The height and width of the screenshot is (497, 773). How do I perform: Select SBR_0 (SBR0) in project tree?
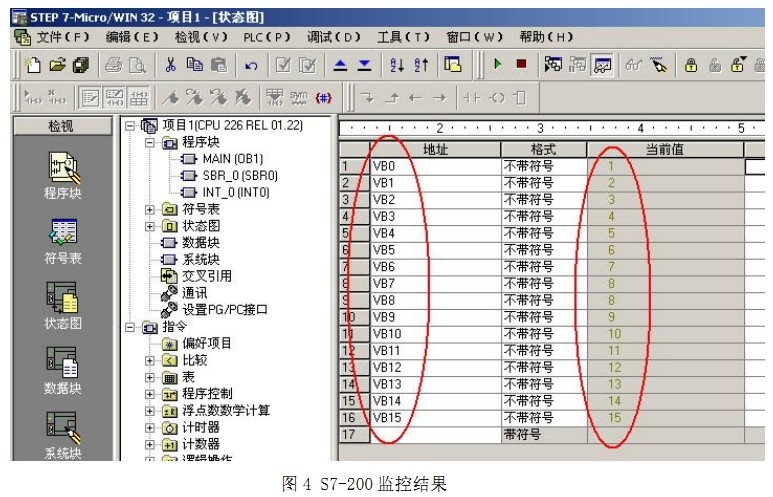240,176
